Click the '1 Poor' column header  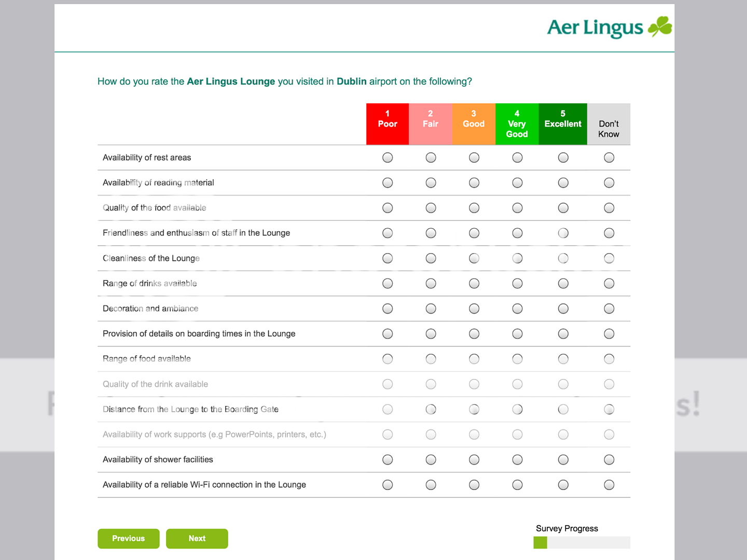[388, 124]
